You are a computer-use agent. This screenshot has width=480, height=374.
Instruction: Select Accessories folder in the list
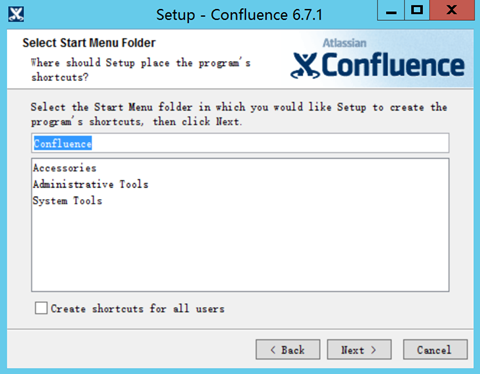[x=65, y=168]
